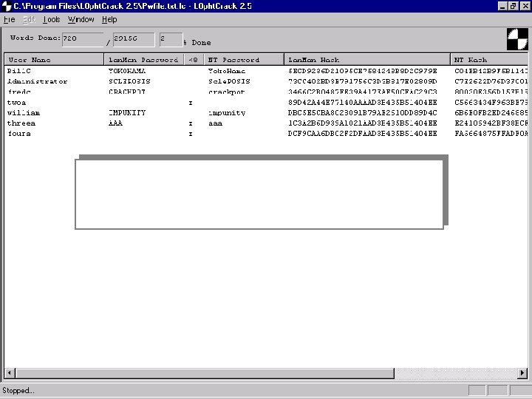Image resolution: width=532 pixels, height=399 pixels.
Task: Close the L0phtCrack window
Action: click(x=525, y=6)
